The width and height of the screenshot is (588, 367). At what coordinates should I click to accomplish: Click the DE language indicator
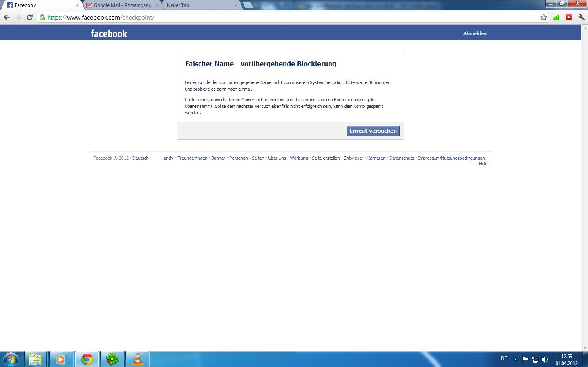point(504,358)
